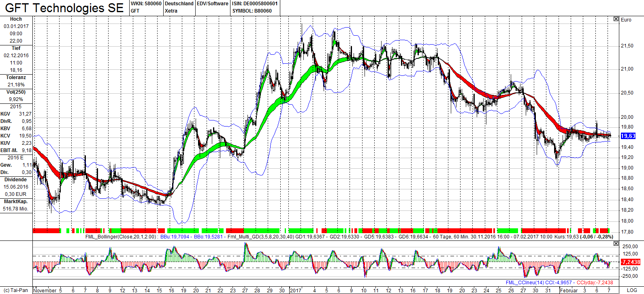Close the main price chart panel
The height and width of the screenshot is (294, 644).
[616, 19]
